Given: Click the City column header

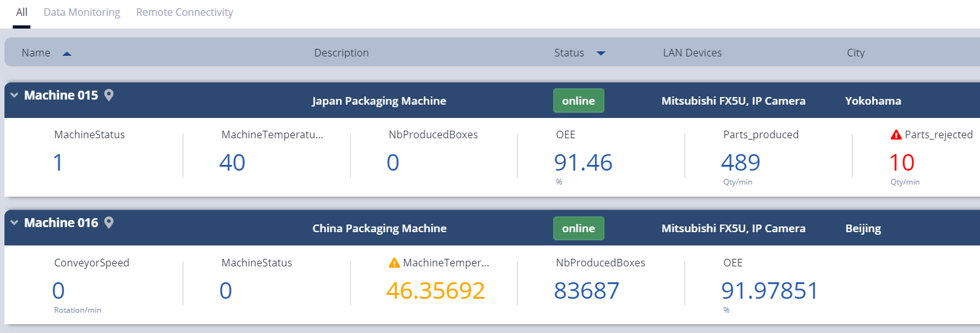Looking at the screenshot, I should pyautogui.click(x=856, y=53).
